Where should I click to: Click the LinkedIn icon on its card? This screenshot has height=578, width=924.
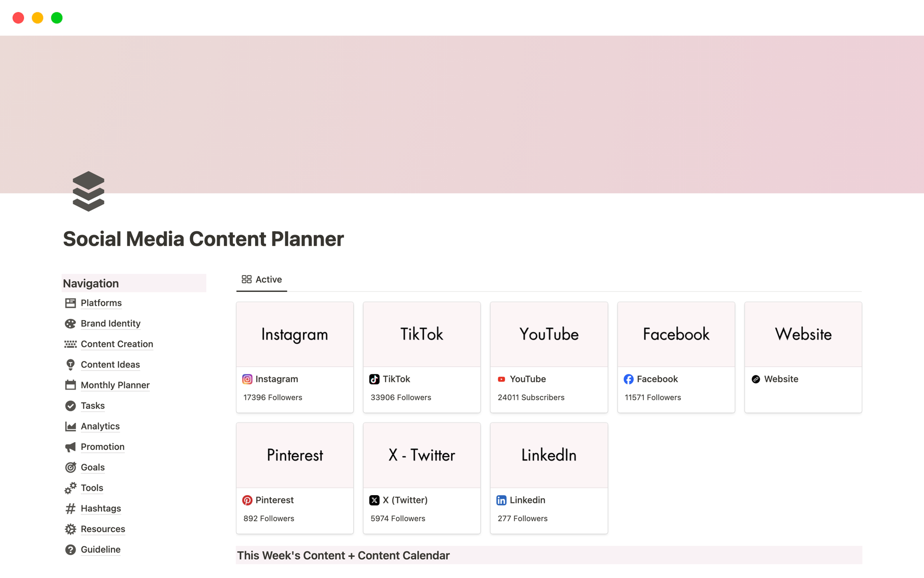[501, 500]
